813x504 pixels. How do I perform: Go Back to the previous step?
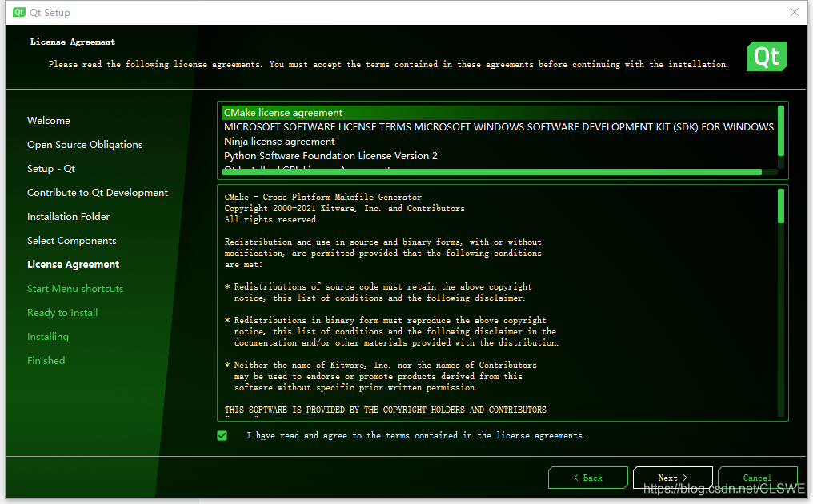coord(588,478)
